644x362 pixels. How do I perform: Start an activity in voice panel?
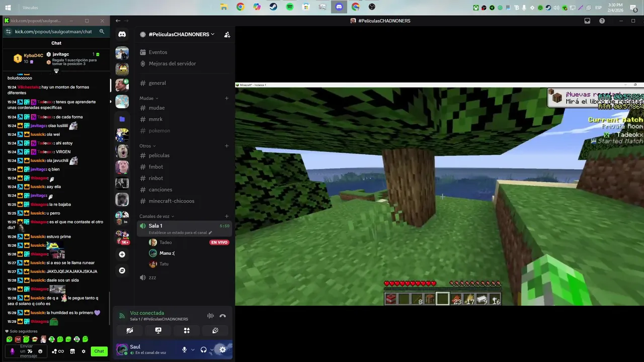[x=187, y=330]
